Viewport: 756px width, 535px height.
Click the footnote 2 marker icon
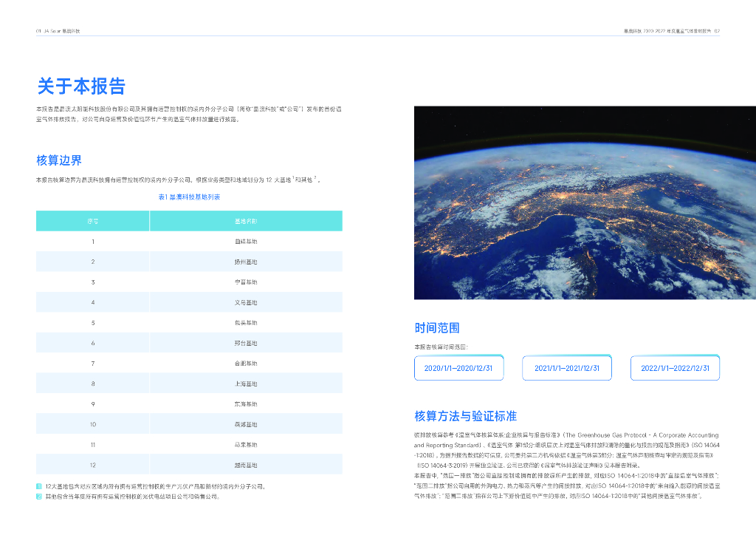pos(39,497)
